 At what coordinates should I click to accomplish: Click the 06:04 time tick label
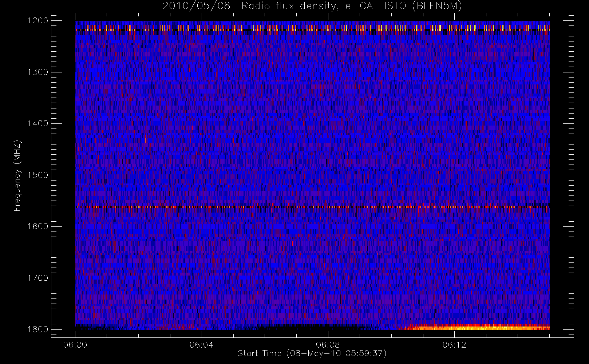pos(201,345)
